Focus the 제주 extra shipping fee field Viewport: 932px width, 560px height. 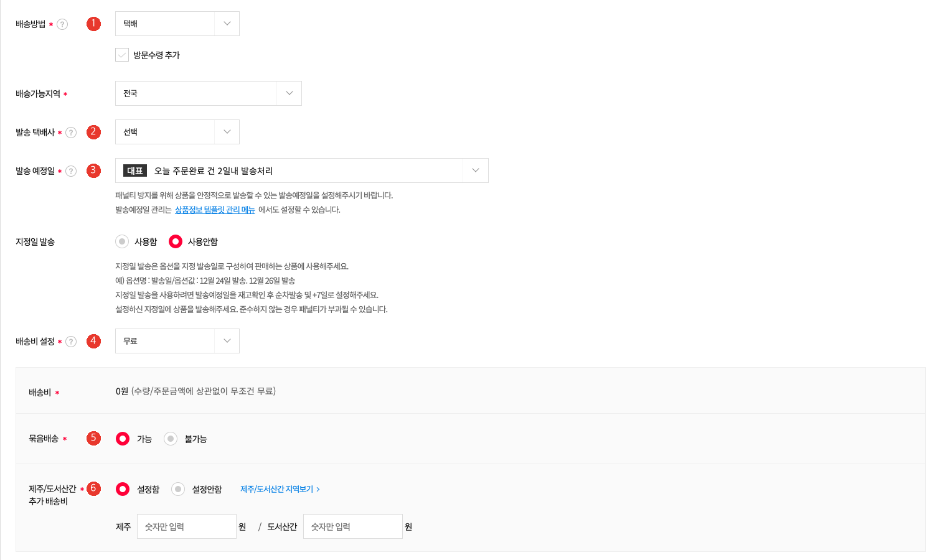[x=187, y=526]
